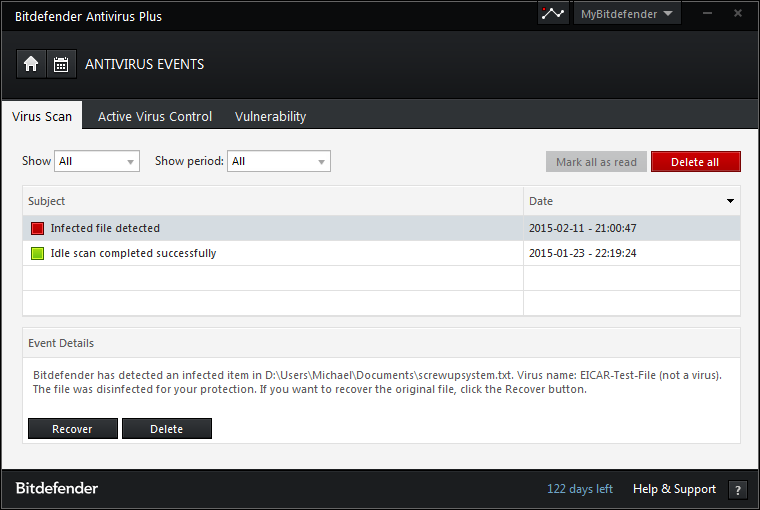Screen dimensions: 760x510
Task: Click Mark all as read button
Action: point(596,162)
